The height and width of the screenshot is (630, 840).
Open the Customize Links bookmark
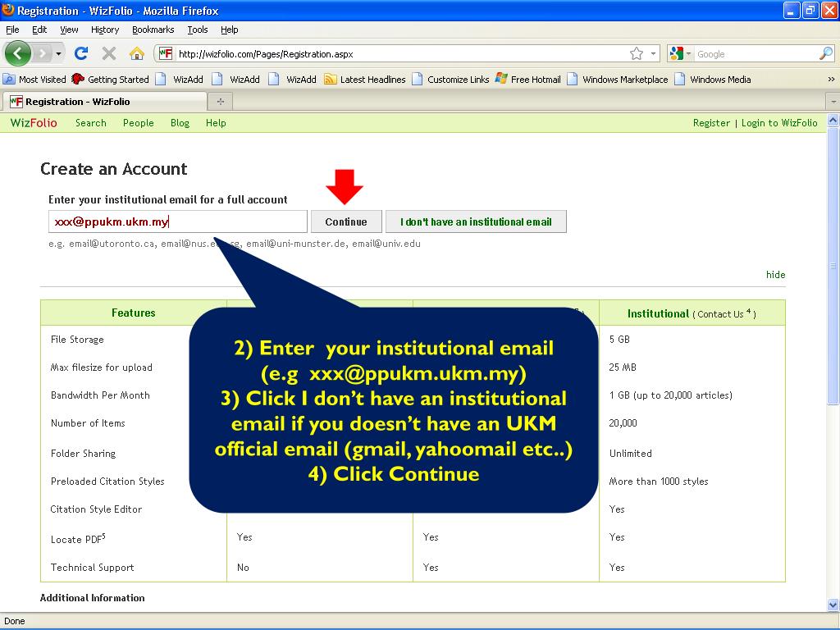click(450, 80)
